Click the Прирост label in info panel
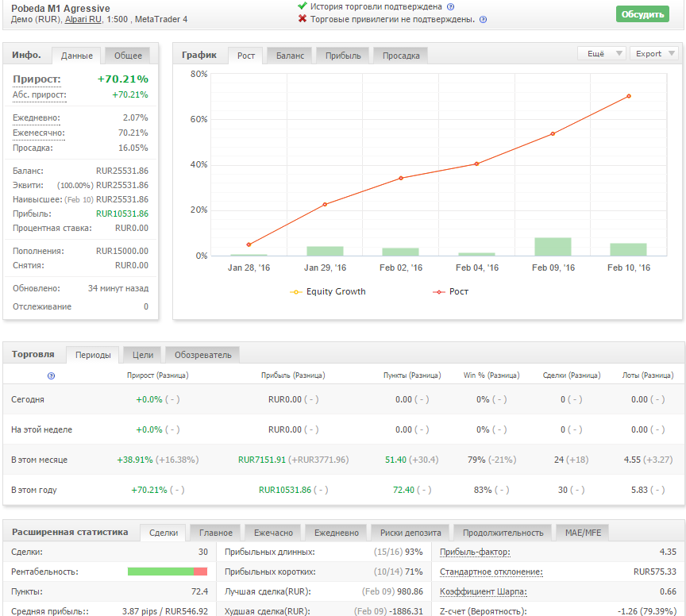686x616 pixels. [37, 79]
